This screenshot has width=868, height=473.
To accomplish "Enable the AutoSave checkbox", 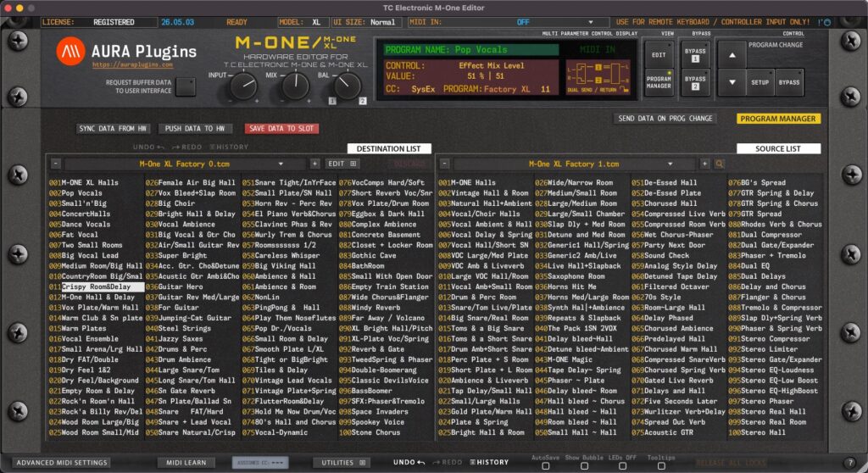I will tap(545, 466).
